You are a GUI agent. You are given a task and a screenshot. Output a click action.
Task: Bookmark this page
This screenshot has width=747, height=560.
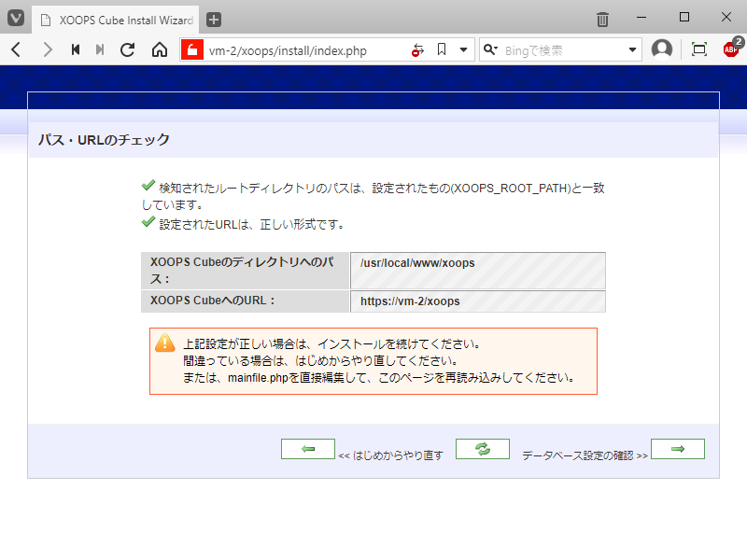[442, 49]
